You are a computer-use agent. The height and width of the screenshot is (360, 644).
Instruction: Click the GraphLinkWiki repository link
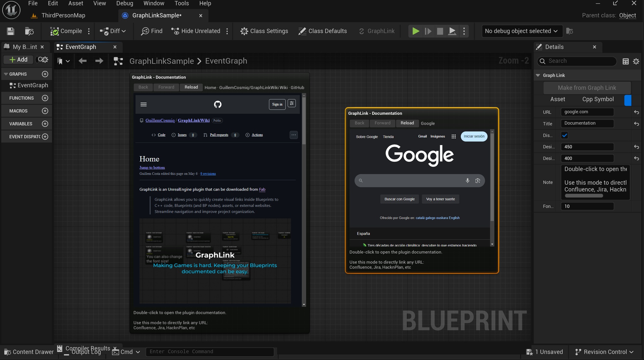click(194, 120)
